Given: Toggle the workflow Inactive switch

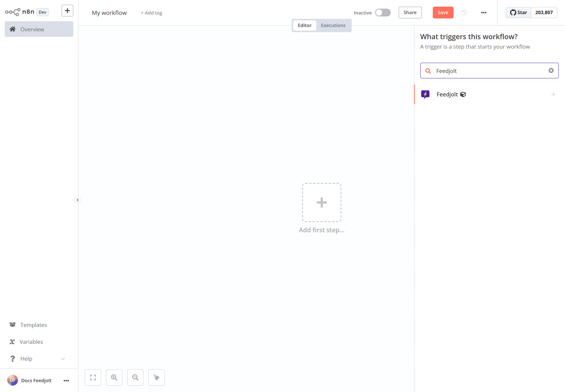Looking at the screenshot, I should point(383,13).
